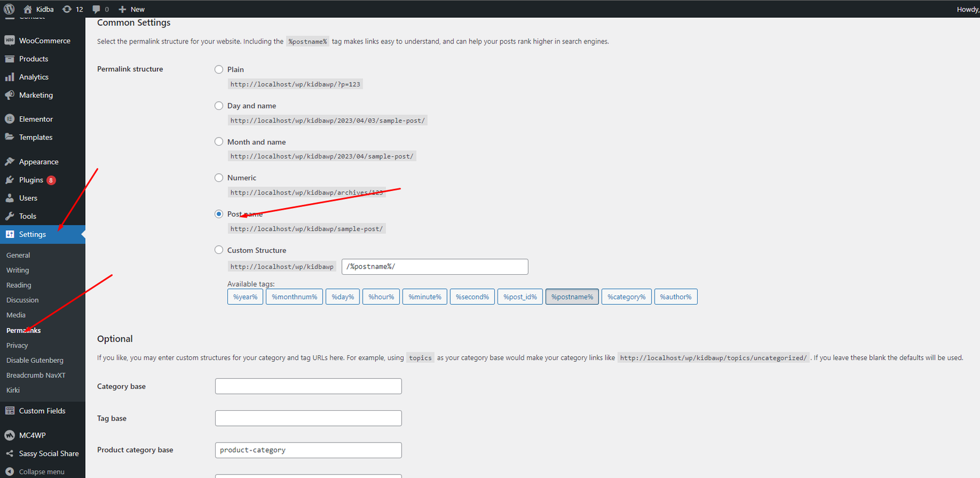Click the Sassy Social Share icon
Screen dimensions: 980x478
tap(9, 454)
